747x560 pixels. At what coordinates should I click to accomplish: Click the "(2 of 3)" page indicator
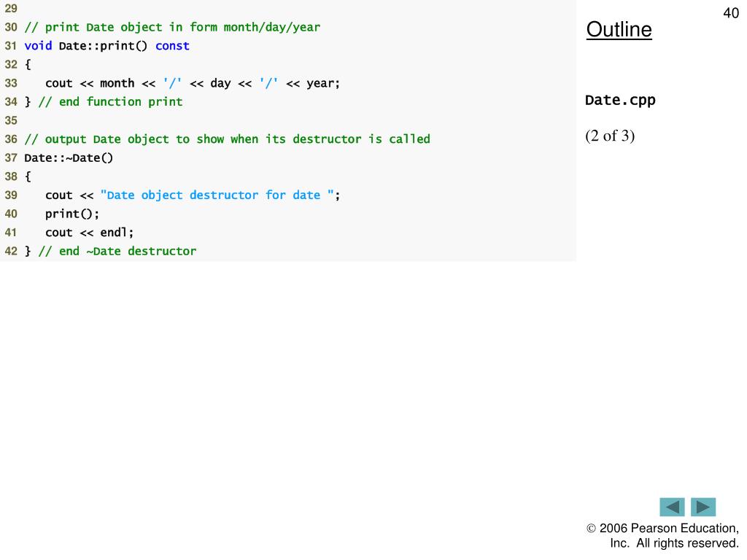(610, 136)
